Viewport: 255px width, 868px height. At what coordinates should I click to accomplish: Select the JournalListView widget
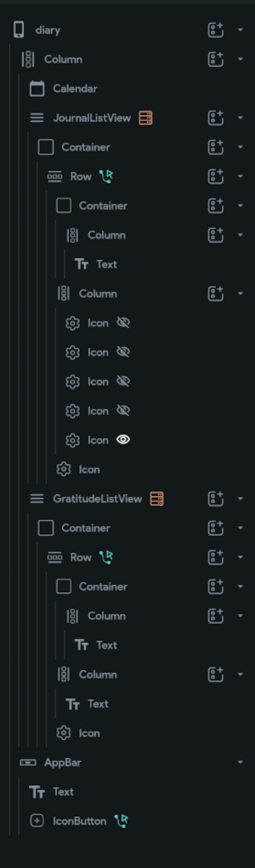(92, 118)
